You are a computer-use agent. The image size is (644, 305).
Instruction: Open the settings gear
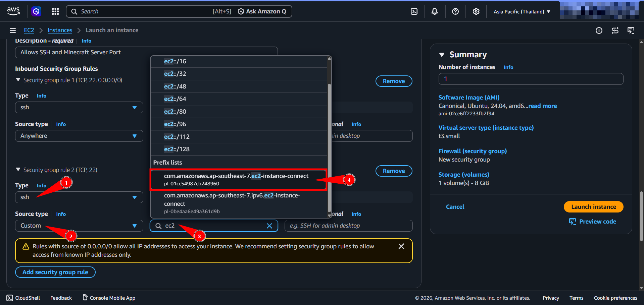(476, 11)
